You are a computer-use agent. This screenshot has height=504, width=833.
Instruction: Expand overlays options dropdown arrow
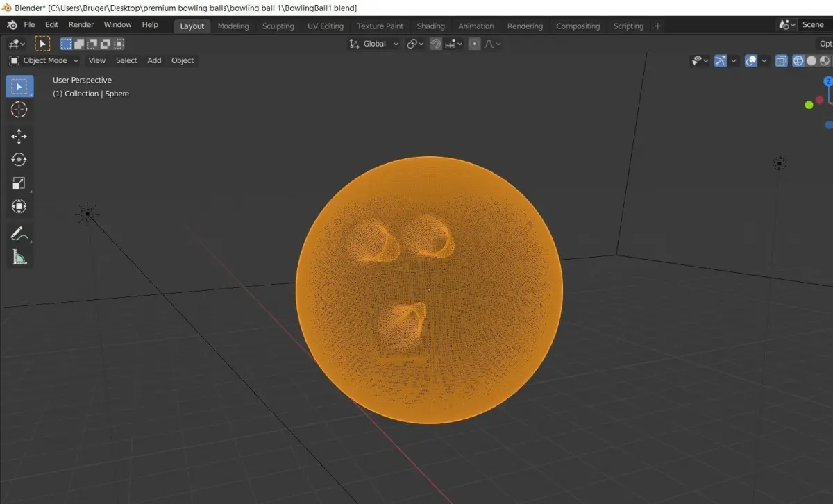[x=764, y=61]
